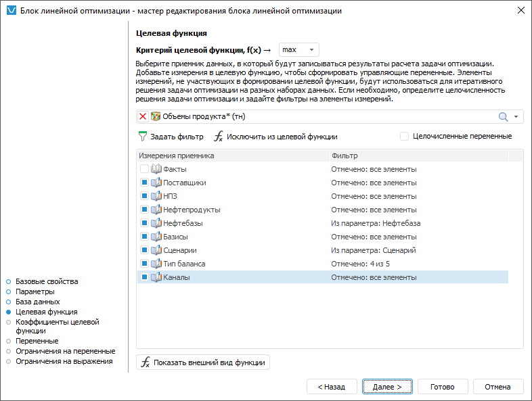Click the book icon beside Поставщики
Screen dimensions: 532x401
tap(156, 183)
